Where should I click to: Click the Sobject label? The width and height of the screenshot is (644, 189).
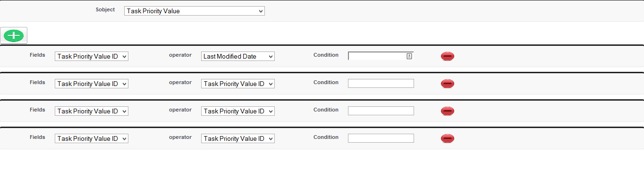coord(105,9)
